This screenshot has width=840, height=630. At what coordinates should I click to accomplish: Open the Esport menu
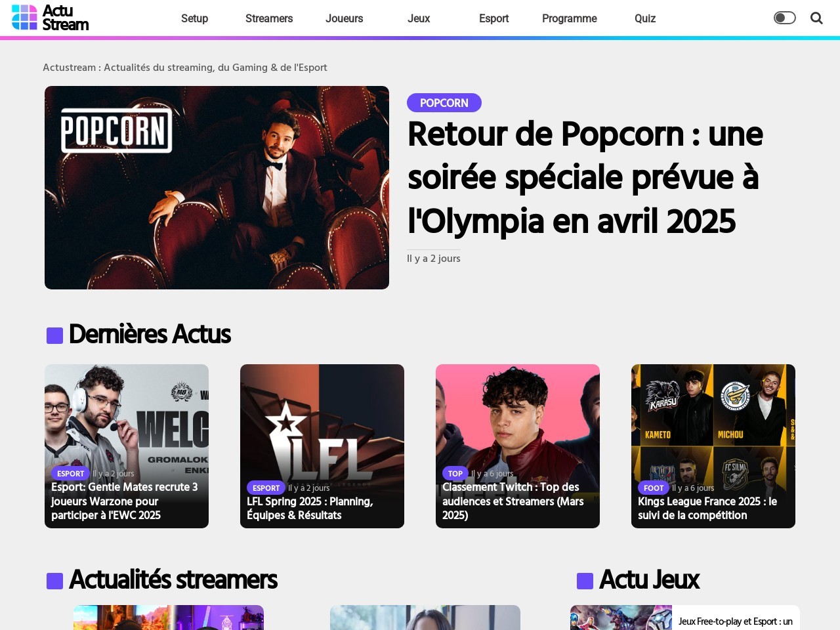click(x=493, y=18)
